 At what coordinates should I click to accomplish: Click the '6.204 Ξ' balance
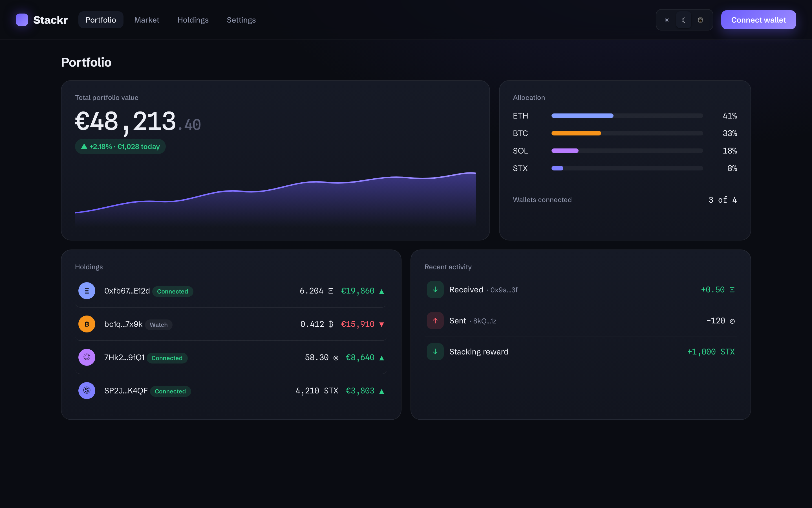[x=316, y=291]
